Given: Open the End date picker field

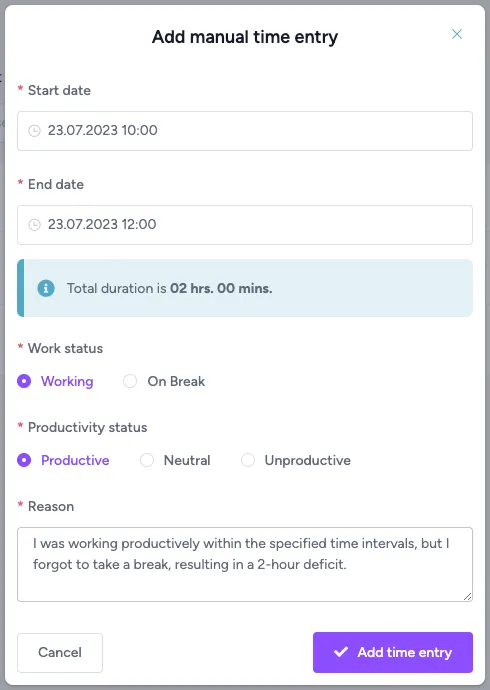Looking at the screenshot, I should click(x=245, y=225).
